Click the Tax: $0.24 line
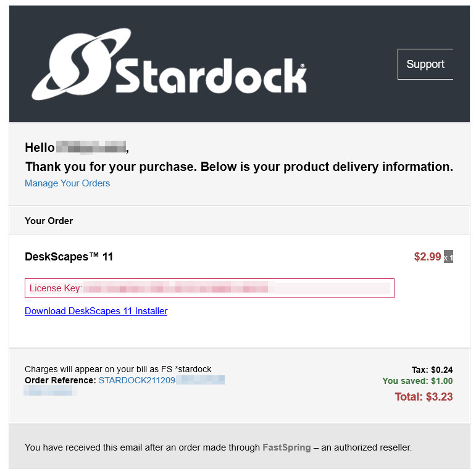476x474 pixels. [432, 370]
